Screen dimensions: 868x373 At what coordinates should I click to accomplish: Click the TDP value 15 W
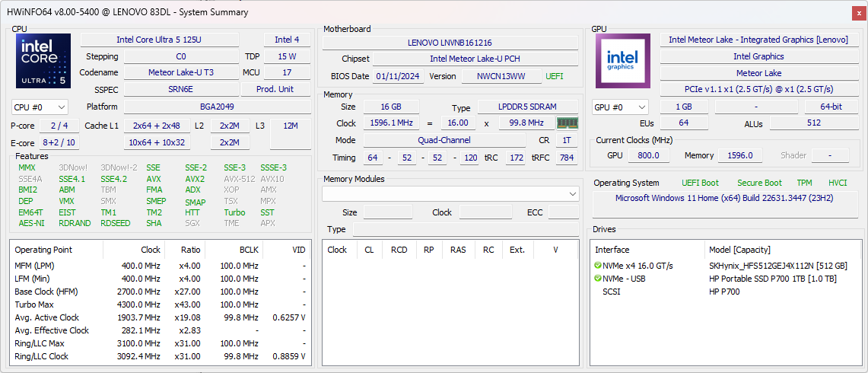point(287,56)
